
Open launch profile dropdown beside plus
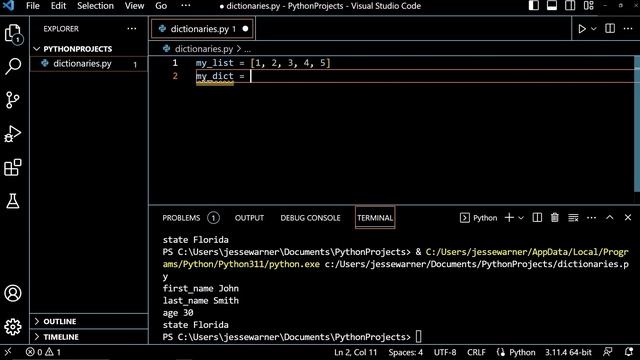tap(521, 218)
